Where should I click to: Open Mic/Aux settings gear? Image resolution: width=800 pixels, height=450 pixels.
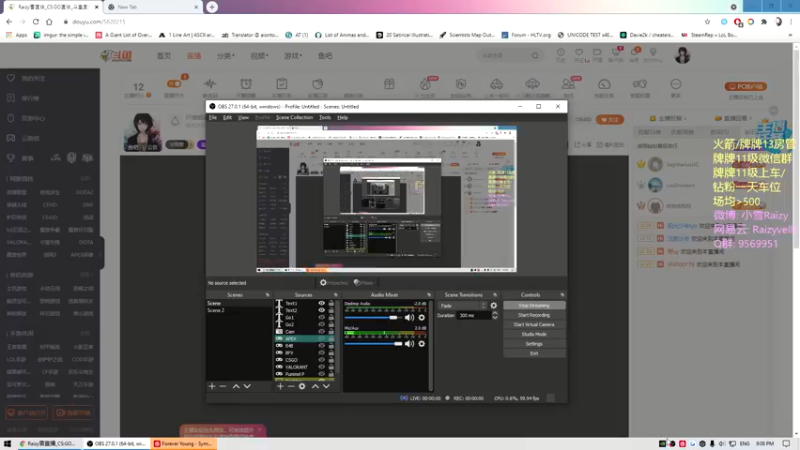pyautogui.click(x=421, y=343)
